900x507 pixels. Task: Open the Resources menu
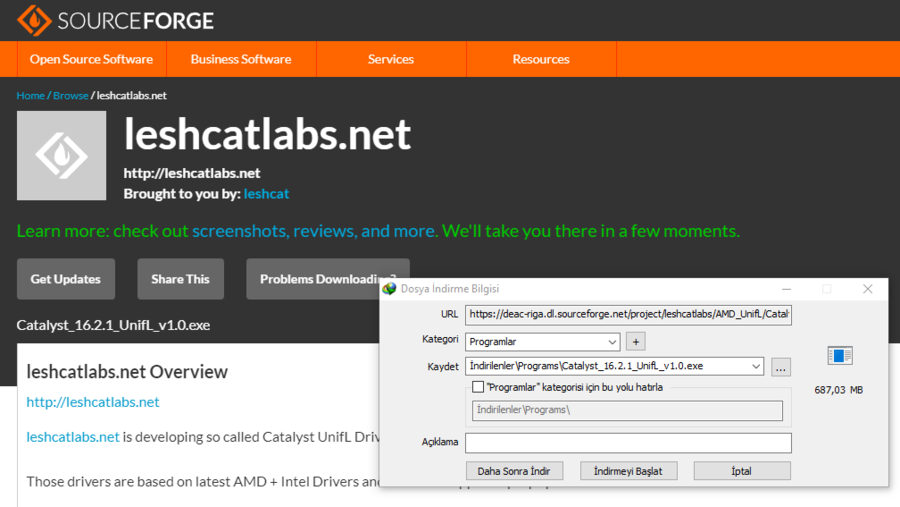(541, 59)
